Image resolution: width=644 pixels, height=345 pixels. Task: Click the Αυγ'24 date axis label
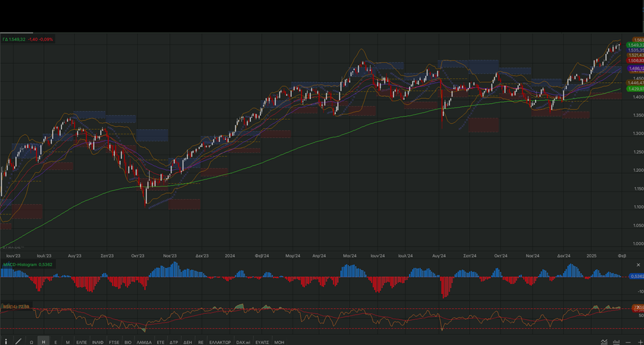point(439,255)
